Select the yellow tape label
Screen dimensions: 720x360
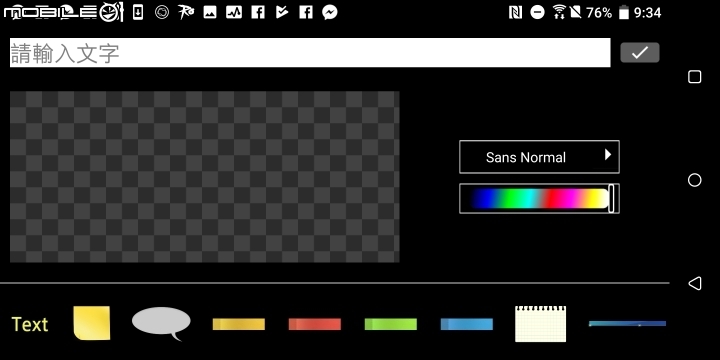coord(239,324)
